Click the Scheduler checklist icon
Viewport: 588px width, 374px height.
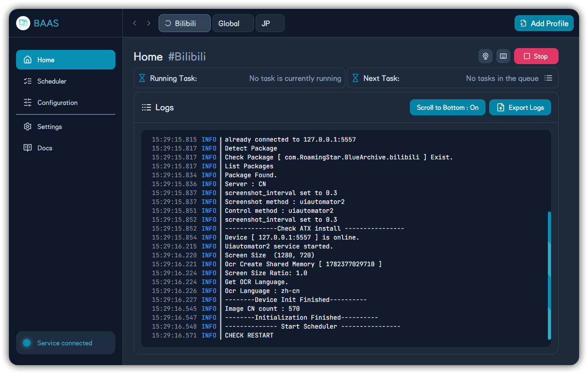pyautogui.click(x=28, y=81)
